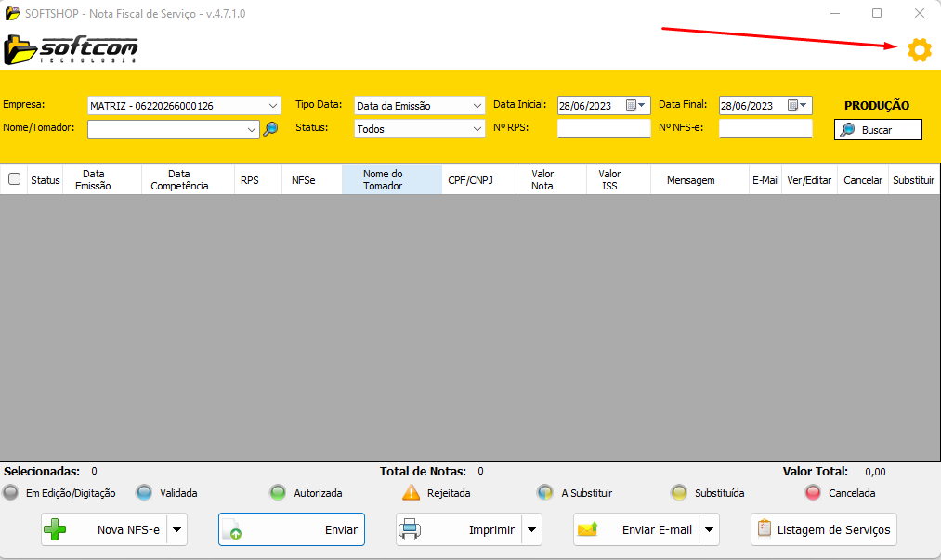The width and height of the screenshot is (941, 560).
Task: Open the Data Inicial calendar picker
Action: tap(635, 105)
